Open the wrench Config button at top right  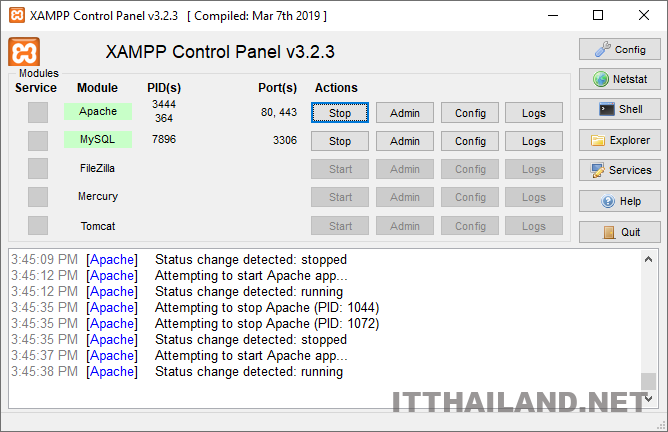pos(619,49)
